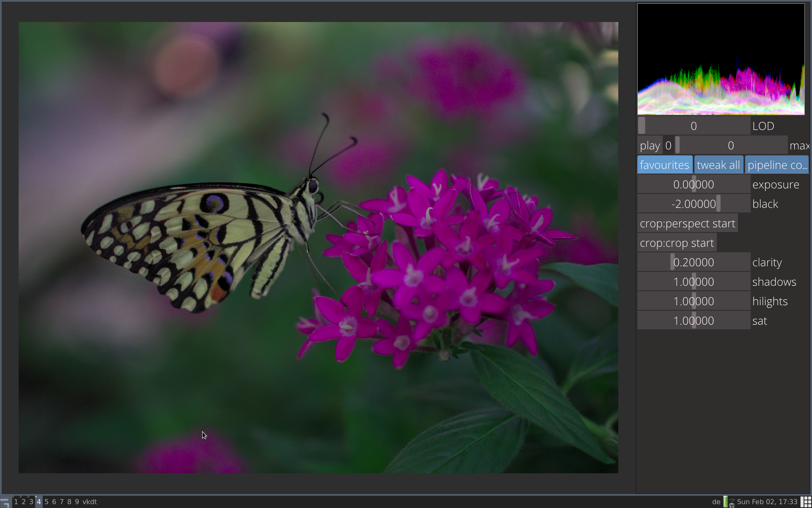
Task: Click the clarity slider
Action: pos(694,262)
